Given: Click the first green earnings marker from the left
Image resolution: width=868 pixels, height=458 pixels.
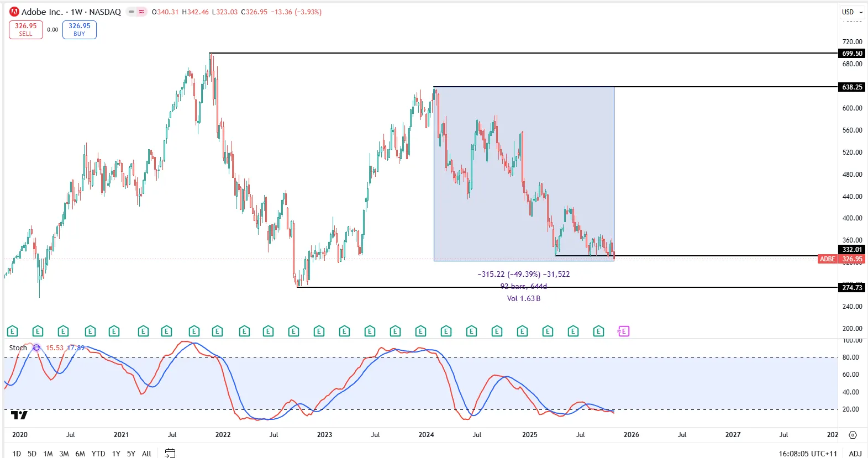Looking at the screenshot, I should pos(12,331).
